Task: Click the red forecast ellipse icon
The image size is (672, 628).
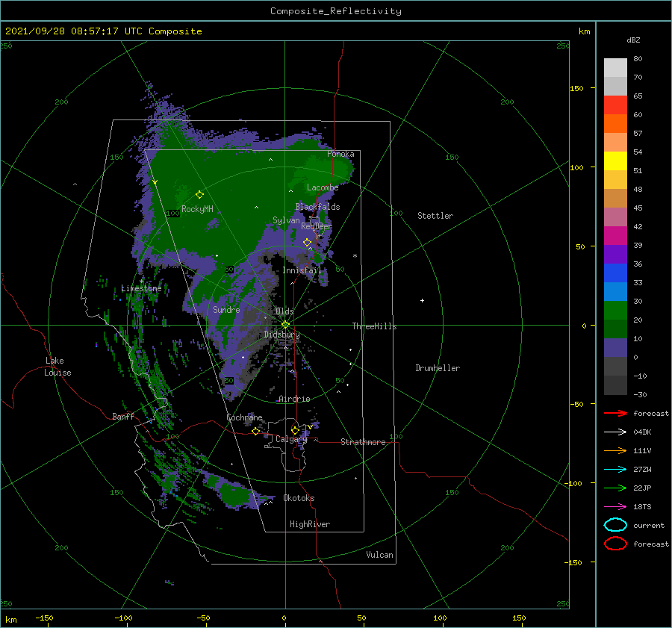Action: click(x=615, y=544)
